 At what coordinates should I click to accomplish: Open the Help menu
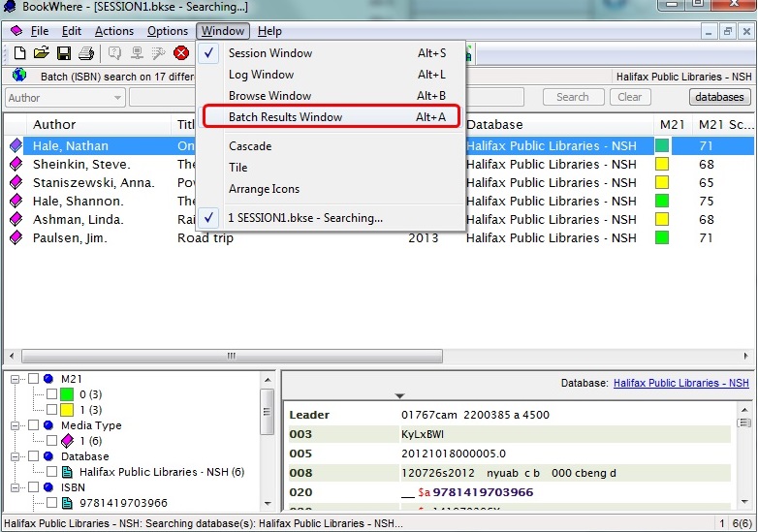[x=269, y=31]
